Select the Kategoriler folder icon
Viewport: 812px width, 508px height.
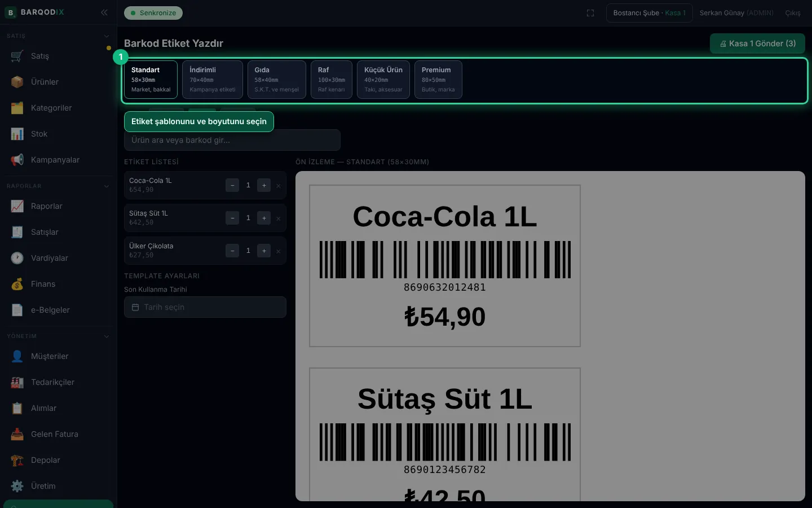tap(17, 108)
